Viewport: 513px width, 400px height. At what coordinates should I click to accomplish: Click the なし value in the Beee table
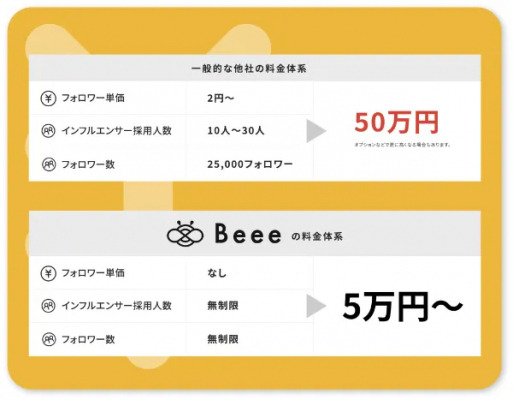pyautogui.click(x=217, y=273)
